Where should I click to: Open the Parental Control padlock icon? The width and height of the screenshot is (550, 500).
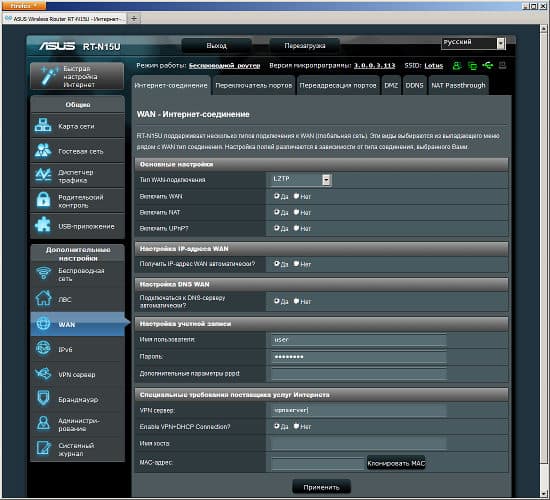point(43,200)
